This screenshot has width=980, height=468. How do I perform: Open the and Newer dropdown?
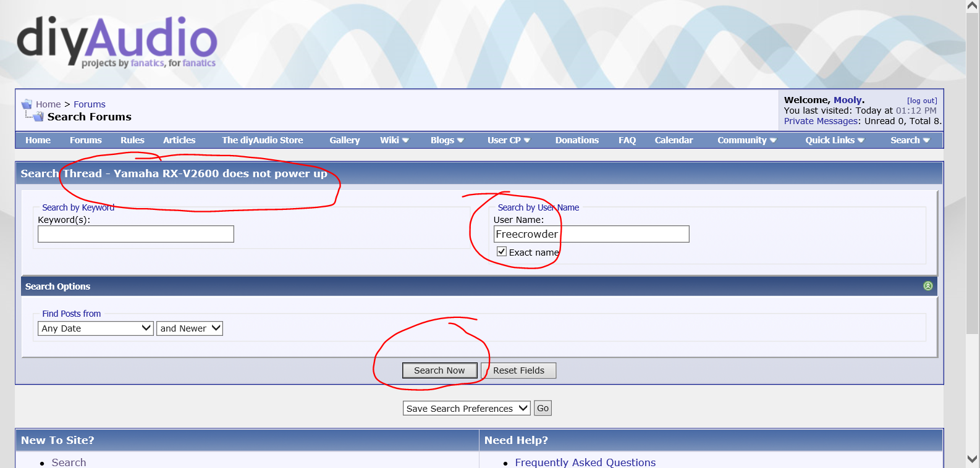pyautogui.click(x=190, y=328)
